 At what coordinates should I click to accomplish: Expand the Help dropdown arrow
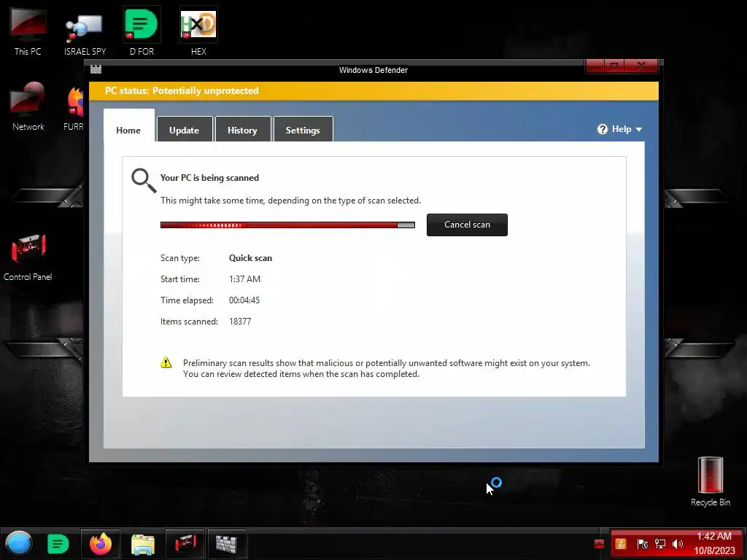(639, 130)
